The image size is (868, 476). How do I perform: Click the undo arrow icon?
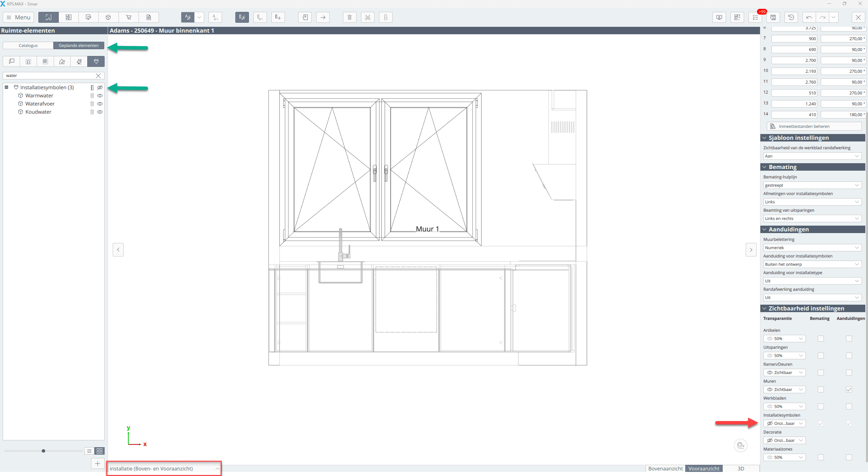pyautogui.click(x=809, y=17)
